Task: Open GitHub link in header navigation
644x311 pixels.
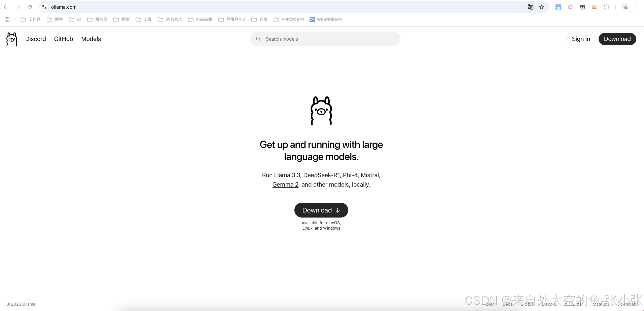Action: [x=64, y=39]
